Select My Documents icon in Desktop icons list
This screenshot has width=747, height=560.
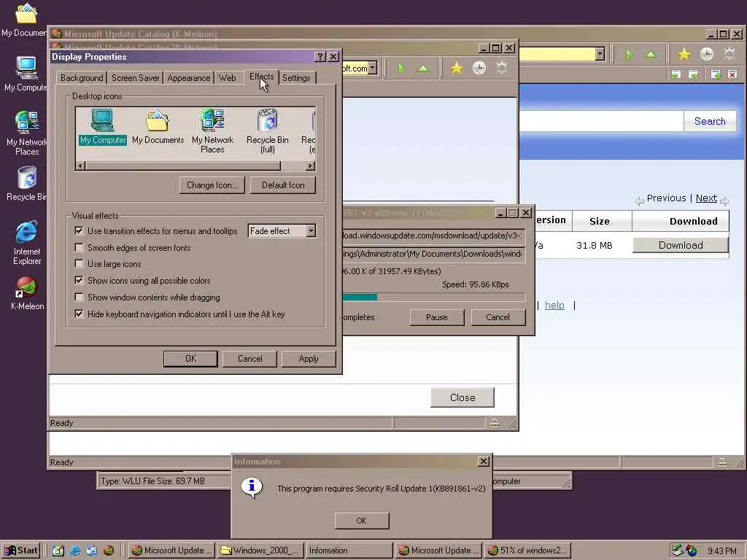click(x=158, y=127)
